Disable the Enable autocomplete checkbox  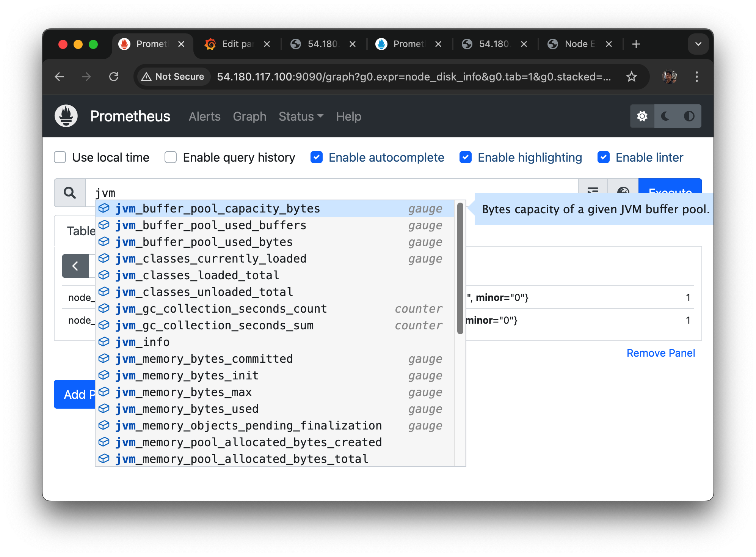pyautogui.click(x=317, y=157)
